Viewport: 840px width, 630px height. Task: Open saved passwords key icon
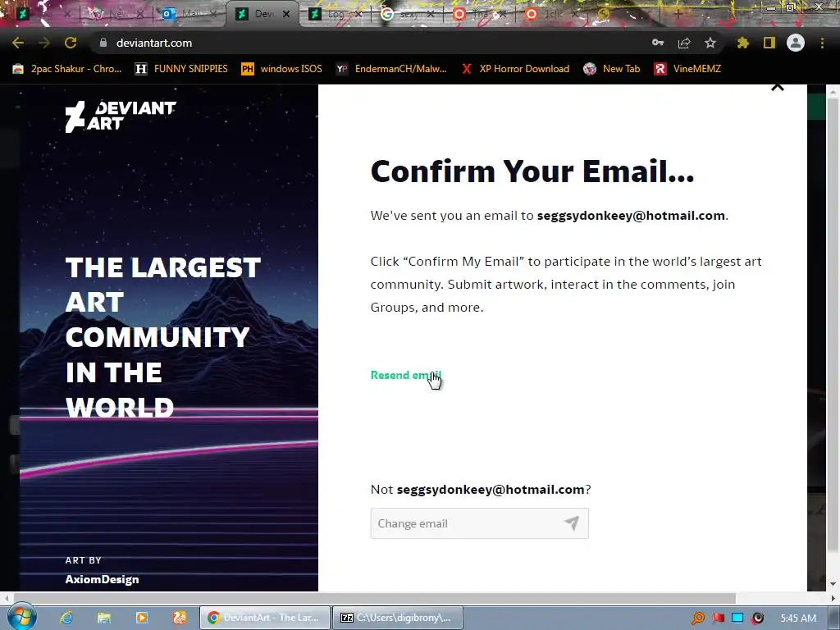coord(658,43)
